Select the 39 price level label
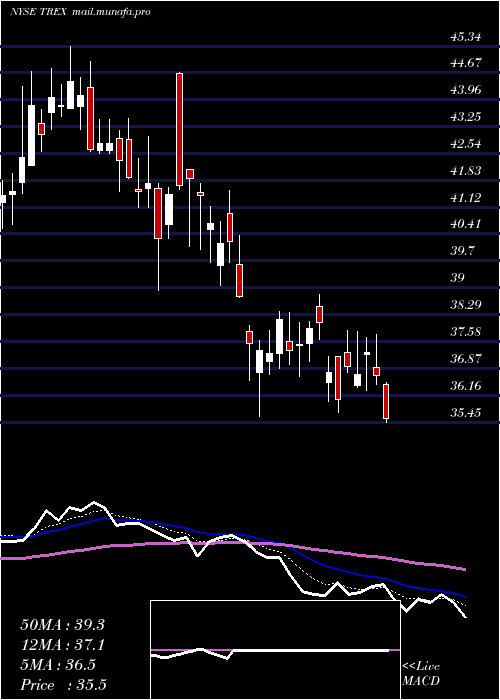Screen dimensions: 500x700 pyautogui.click(x=458, y=278)
